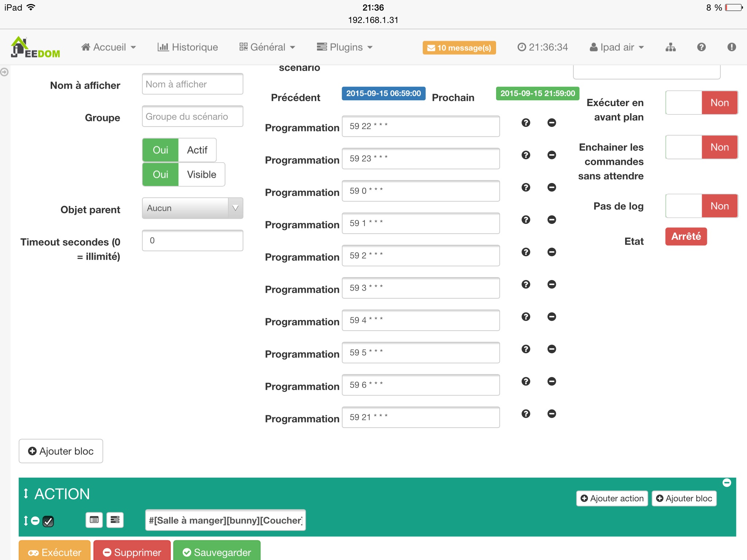This screenshot has height=560, width=747.
Task: Toggle Enchainer les commandes sans attendre
Action: [702, 147]
